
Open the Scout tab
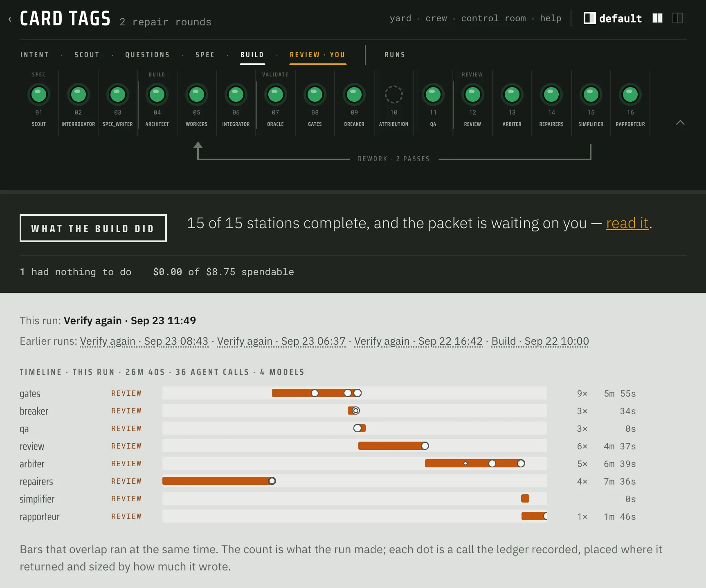coord(87,55)
